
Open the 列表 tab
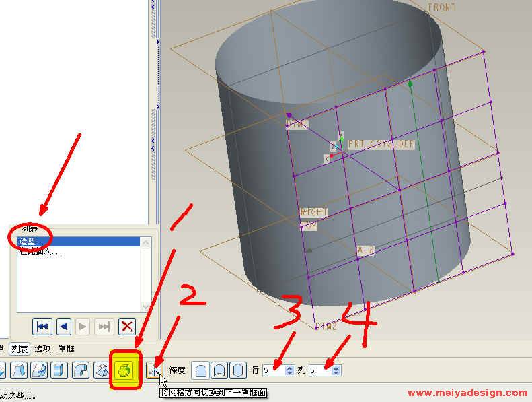[x=19, y=349]
